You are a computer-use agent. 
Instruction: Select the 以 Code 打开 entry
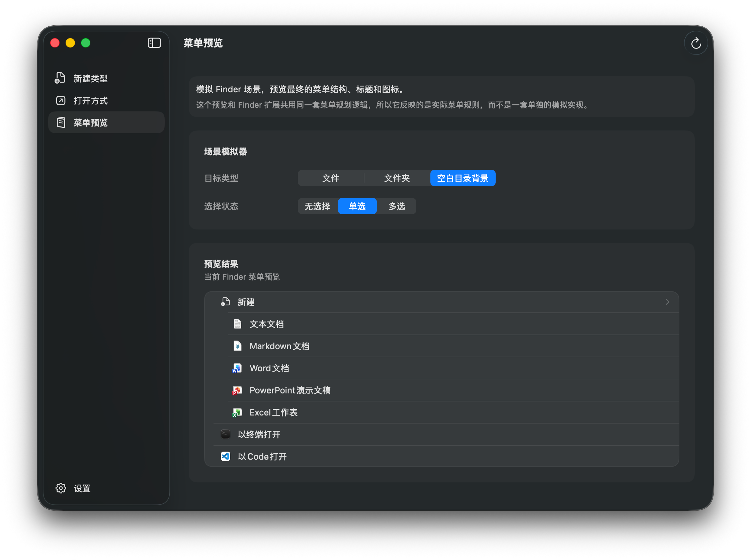click(x=446, y=457)
